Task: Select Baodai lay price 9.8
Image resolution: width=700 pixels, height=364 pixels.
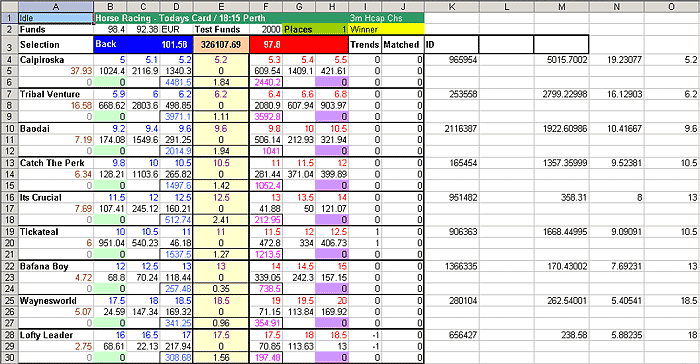Action: pos(266,129)
